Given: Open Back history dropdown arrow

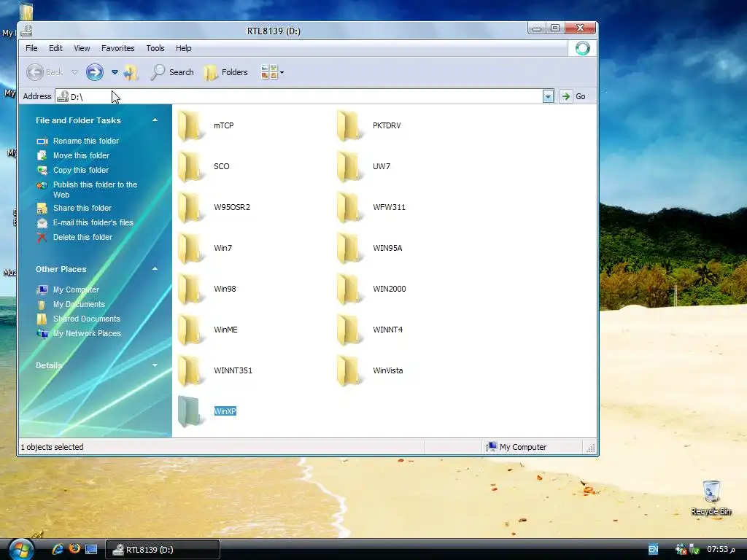Looking at the screenshot, I should pyautogui.click(x=74, y=72).
